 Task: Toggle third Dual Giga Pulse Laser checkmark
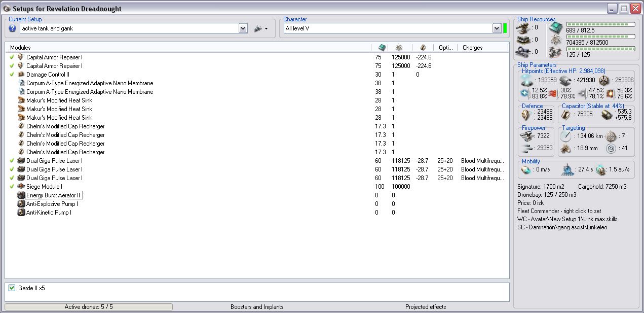click(12, 178)
